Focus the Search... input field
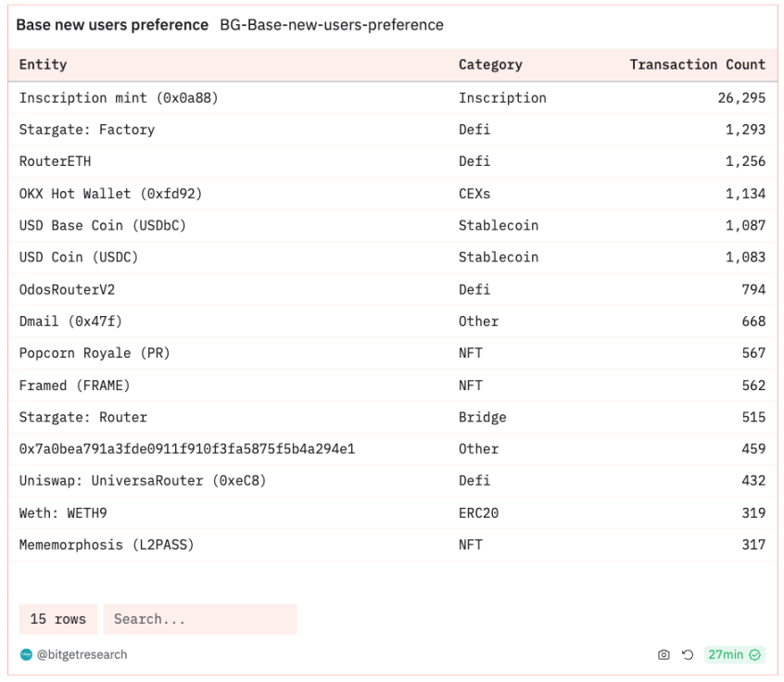The image size is (784, 682). [200, 619]
